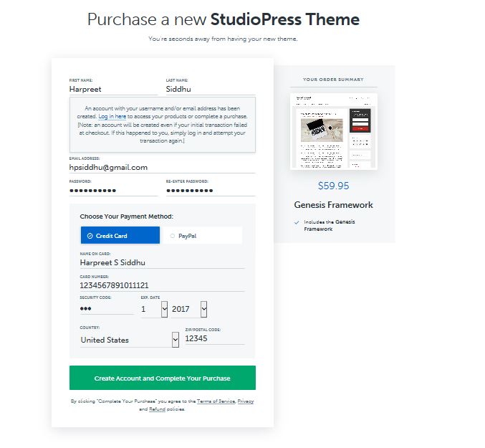Viewport: 485px width, 448px height.
Task: Expand the Country dropdown showing United States
Action: pyautogui.click(x=129, y=340)
